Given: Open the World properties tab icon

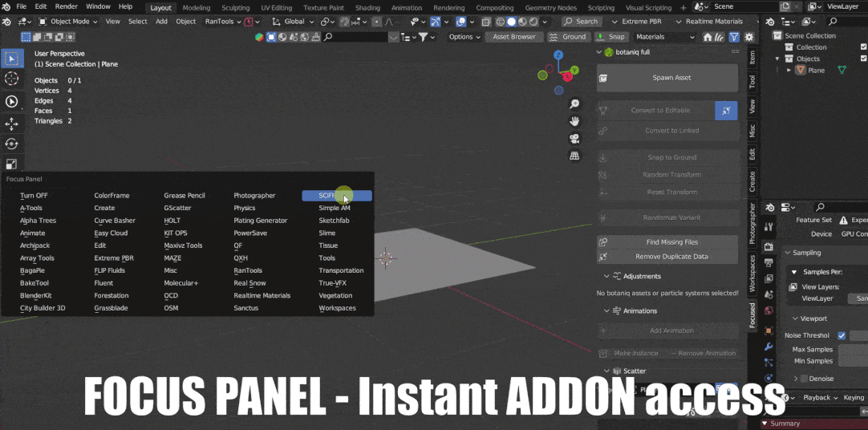Looking at the screenshot, I should [769, 310].
